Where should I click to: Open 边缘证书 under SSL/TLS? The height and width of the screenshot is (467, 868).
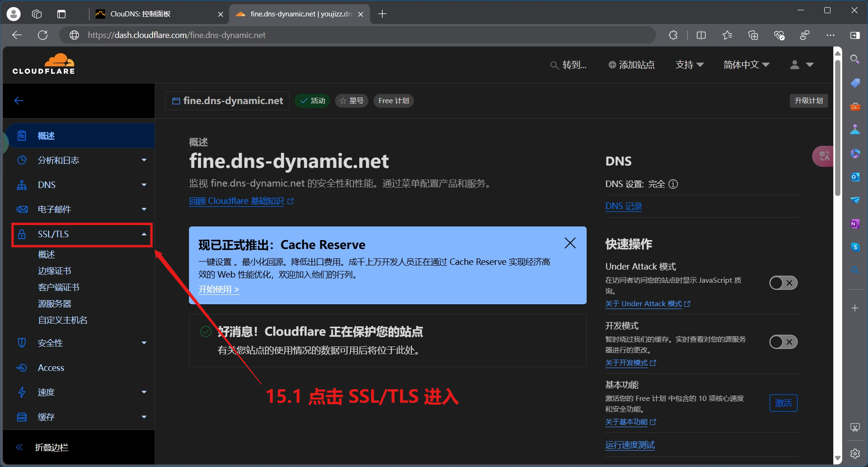click(54, 271)
